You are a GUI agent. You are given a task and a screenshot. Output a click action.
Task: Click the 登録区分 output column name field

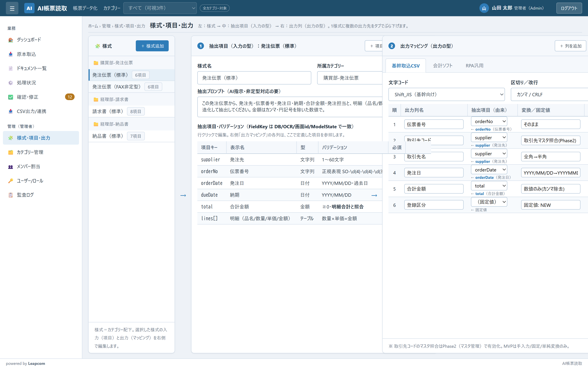(x=434, y=205)
